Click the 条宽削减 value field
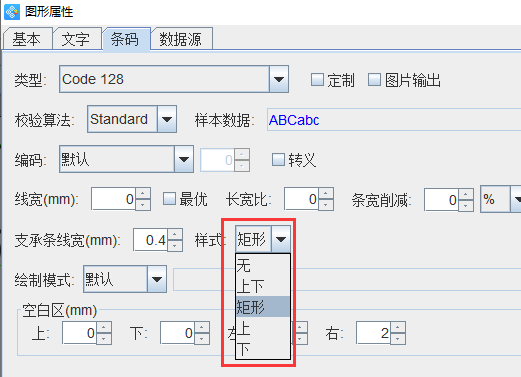The width and height of the screenshot is (521, 377). click(x=441, y=200)
